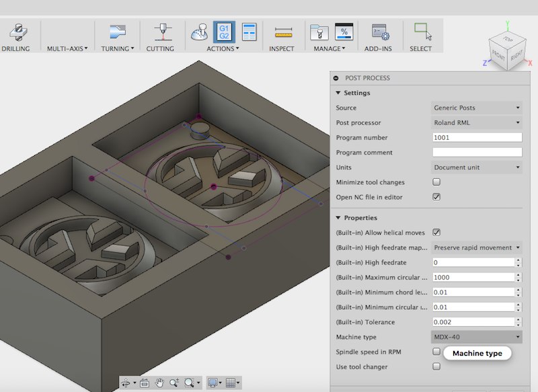
Task: Open the TURNING dropdown label
Action: (117, 48)
